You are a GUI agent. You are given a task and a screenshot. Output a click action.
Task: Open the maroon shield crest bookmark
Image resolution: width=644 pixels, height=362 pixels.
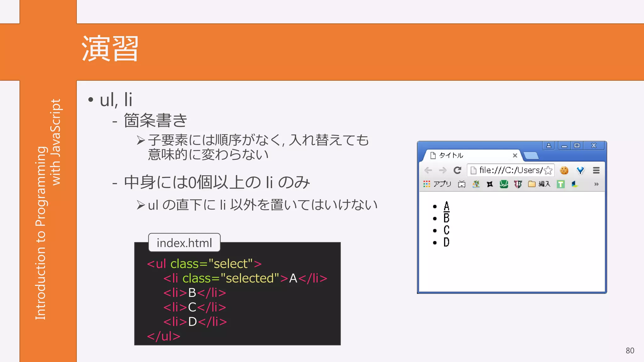tap(518, 184)
